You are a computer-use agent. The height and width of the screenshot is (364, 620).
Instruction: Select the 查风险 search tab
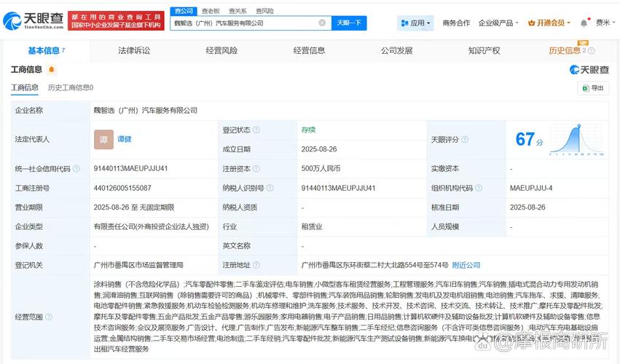[x=264, y=11]
